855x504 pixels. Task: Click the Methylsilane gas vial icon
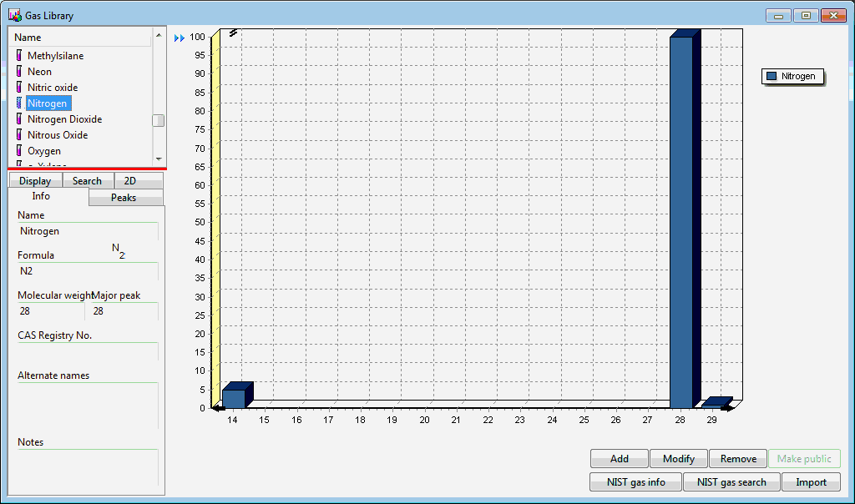tap(18, 56)
